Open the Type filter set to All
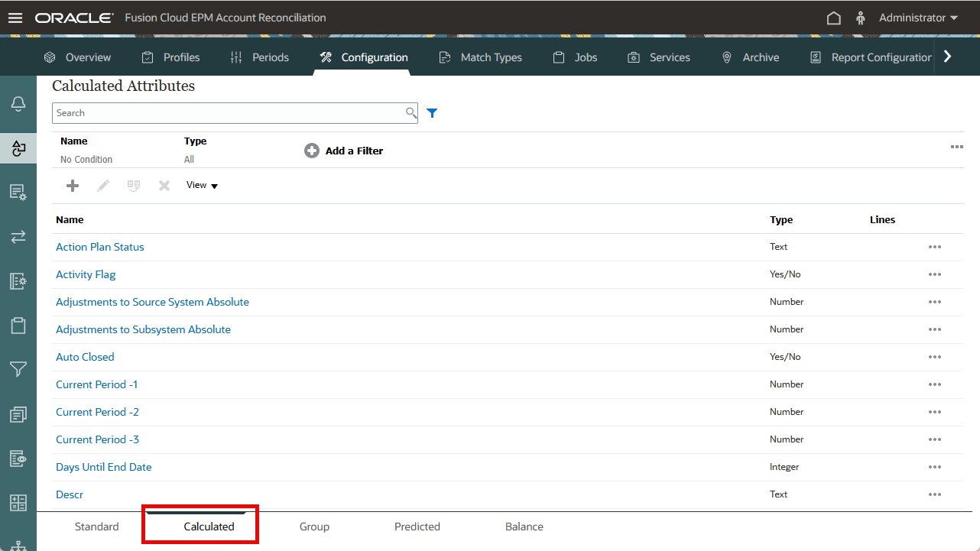This screenshot has width=980, height=551. click(x=189, y=160)
